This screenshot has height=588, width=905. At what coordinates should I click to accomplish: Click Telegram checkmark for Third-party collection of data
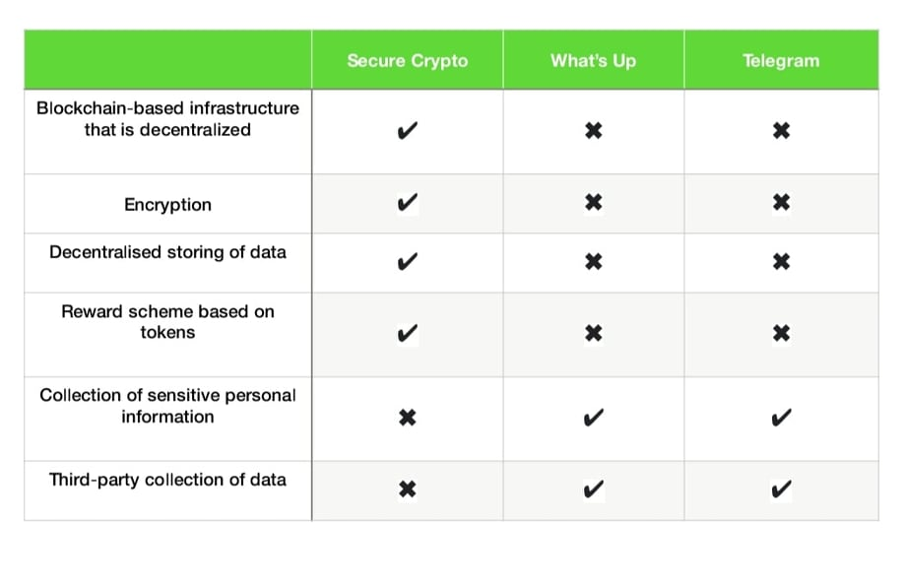(x=781, y=490)
